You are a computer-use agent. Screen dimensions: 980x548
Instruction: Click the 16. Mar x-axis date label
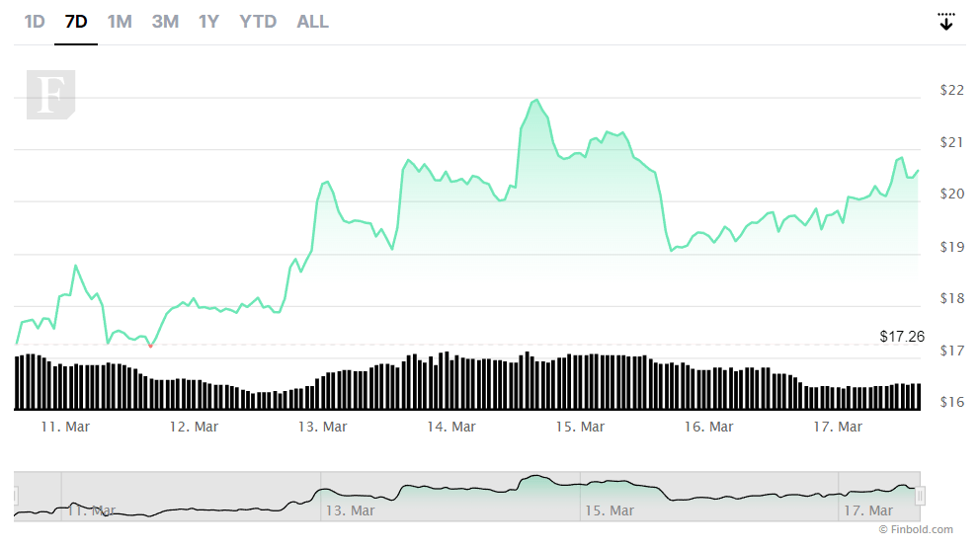pos(708,427)
